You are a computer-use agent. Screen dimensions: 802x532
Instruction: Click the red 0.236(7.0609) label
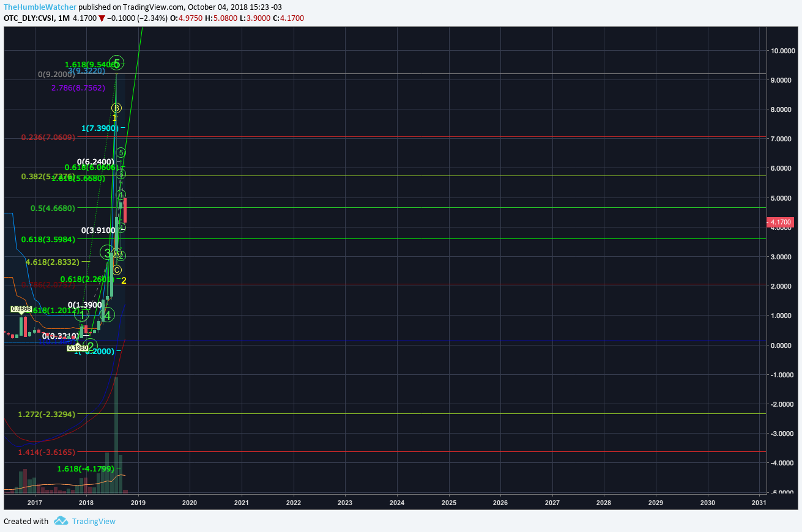click(48, 138)
